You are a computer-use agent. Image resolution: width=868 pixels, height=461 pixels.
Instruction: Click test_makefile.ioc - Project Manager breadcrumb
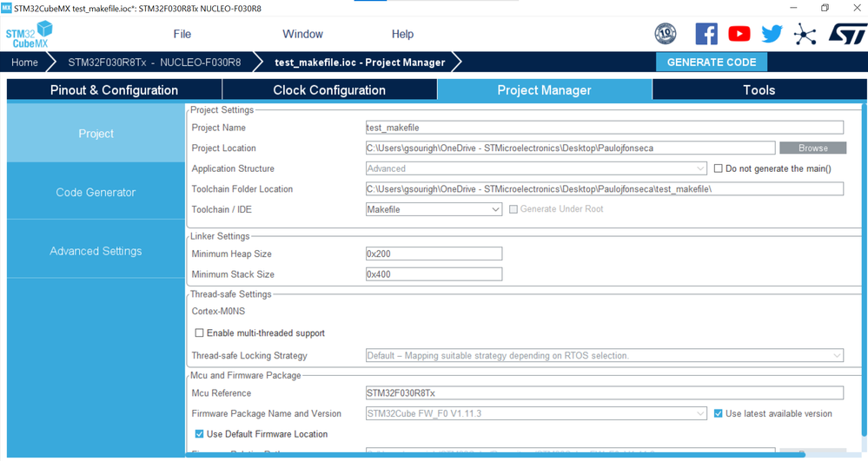click(360, 62)
